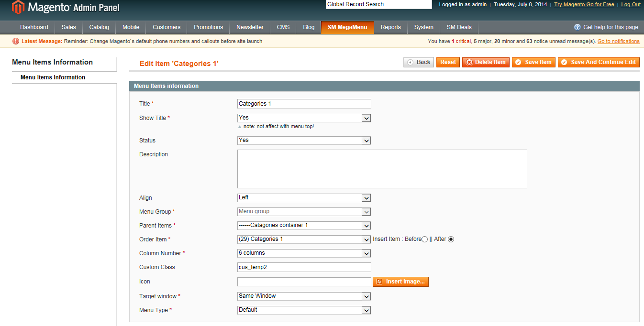Click the 'Edit Item Categories 1' heading

(x=179, y=63)
